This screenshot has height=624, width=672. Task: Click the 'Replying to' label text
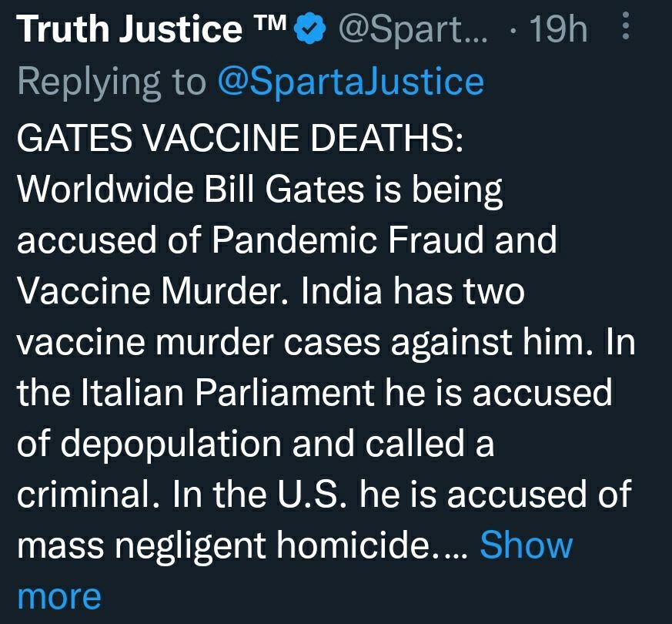pos(112,82)
